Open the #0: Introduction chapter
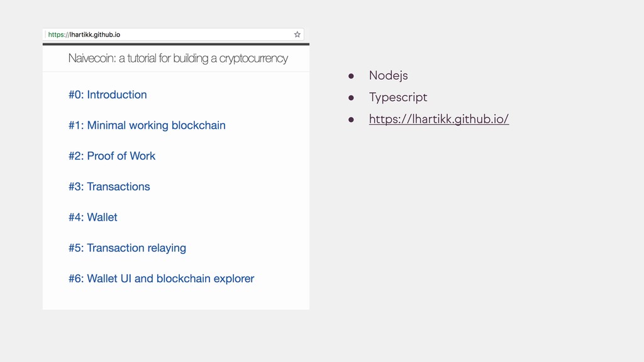The width and height of the screenshot is (644, 362). click(x=108, y=95)
